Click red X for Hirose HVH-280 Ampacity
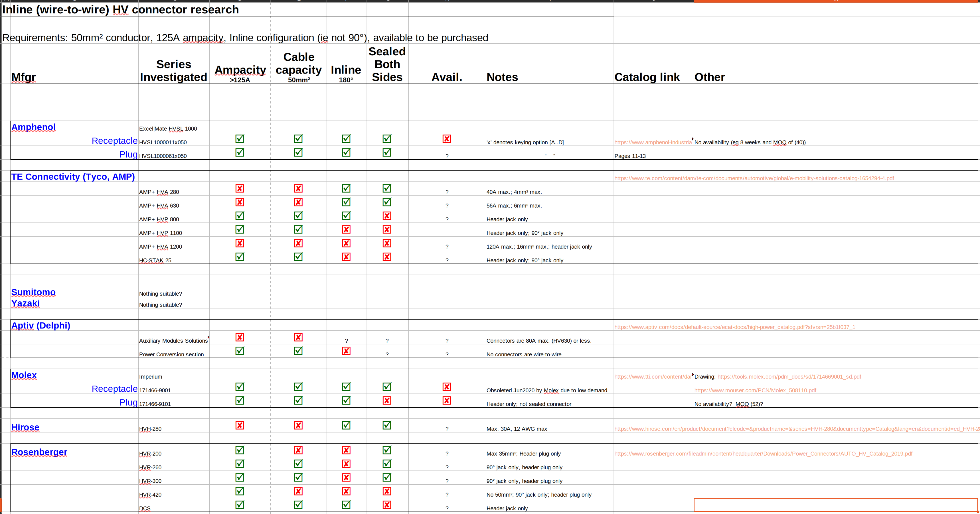Image resolution: width=980 pixels, height=514 pixels. [240, 425]
